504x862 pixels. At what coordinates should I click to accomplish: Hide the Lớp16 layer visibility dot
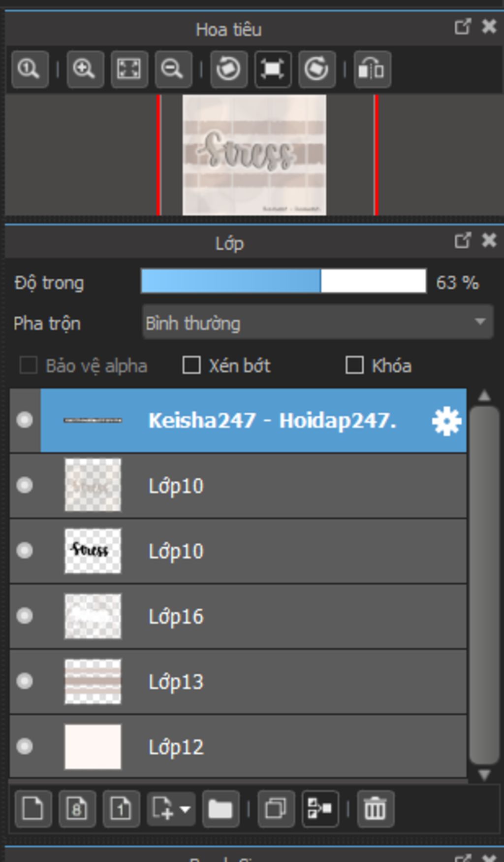click(x=25, y=616)
